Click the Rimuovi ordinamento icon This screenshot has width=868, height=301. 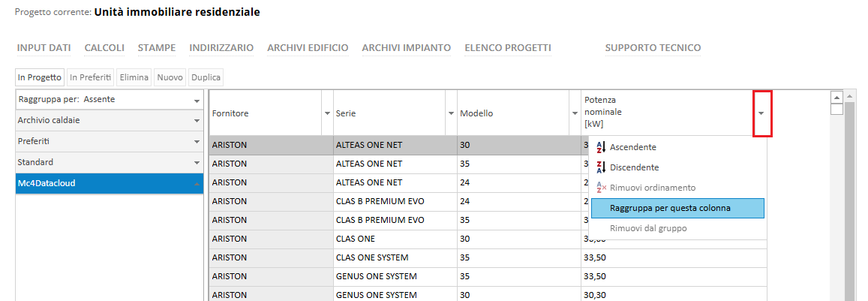pyautogui.click(x=599, y=188)
